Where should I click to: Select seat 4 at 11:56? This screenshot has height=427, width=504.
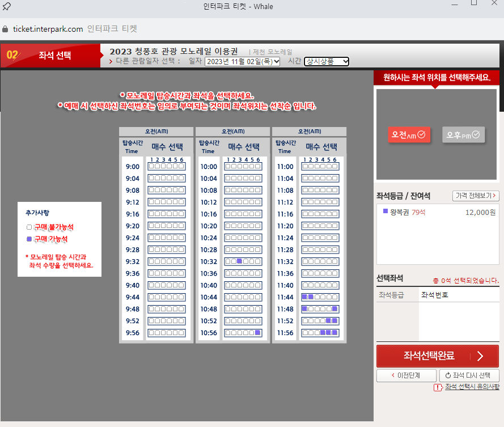point(323,333)
